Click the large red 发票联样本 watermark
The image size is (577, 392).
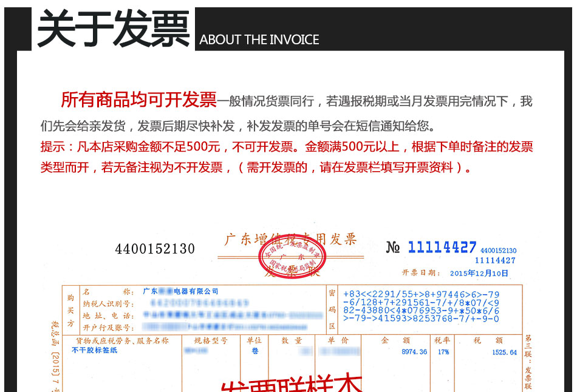tap(292, 382)
